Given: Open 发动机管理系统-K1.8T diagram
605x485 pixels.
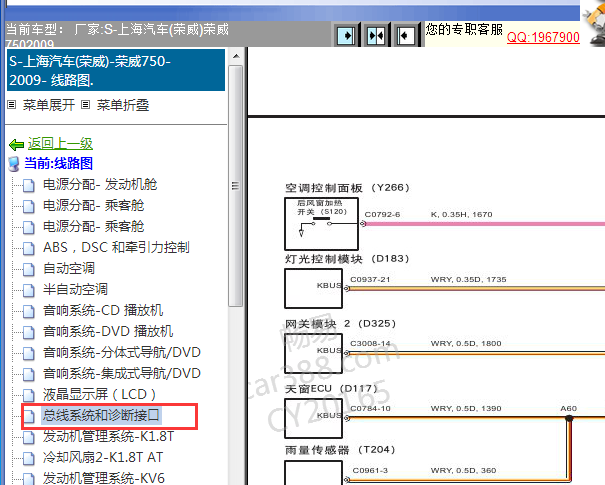Looking at the screenshot, I should [108, 436].
